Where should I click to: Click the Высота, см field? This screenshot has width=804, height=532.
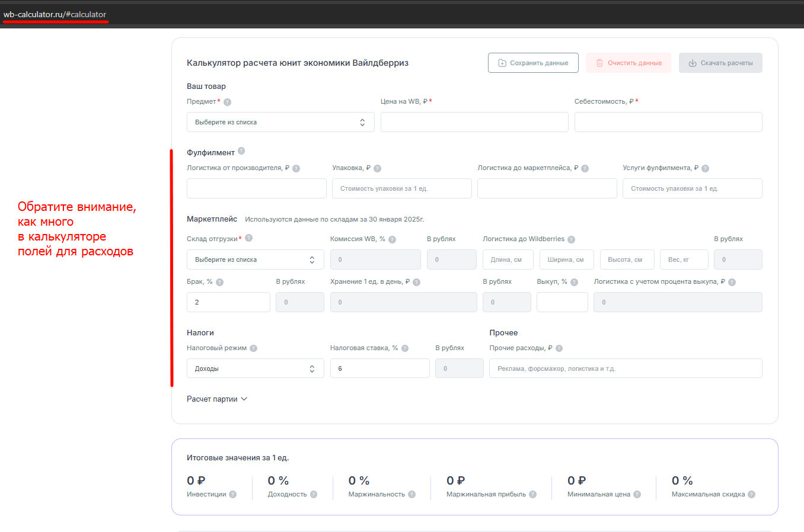point(627,259)
